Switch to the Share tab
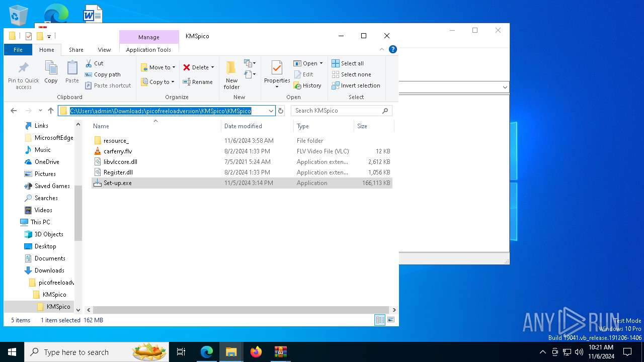Viewport: 644px width, 362px height. [76, 50]
